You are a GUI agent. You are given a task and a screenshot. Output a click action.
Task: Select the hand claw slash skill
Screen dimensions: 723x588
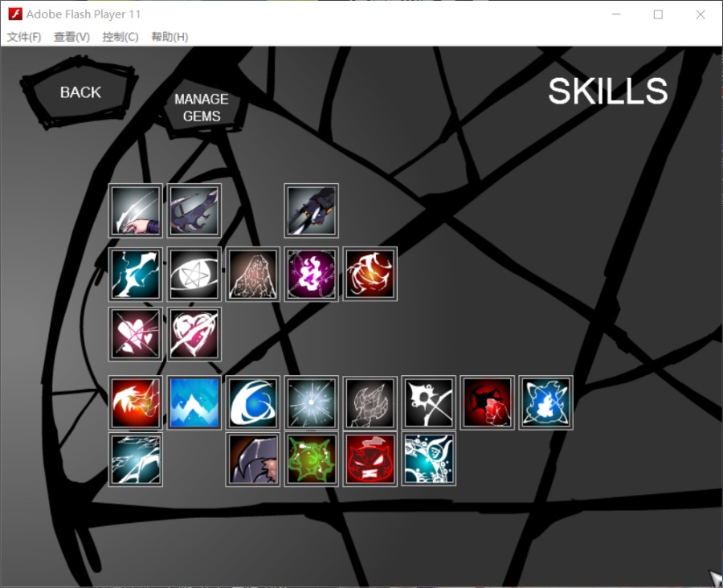coord(136,210)
